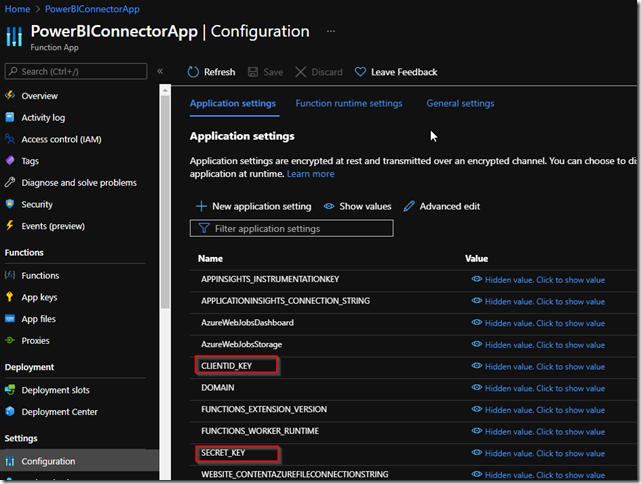Switch to Application settings tab

tap(233, 103)
